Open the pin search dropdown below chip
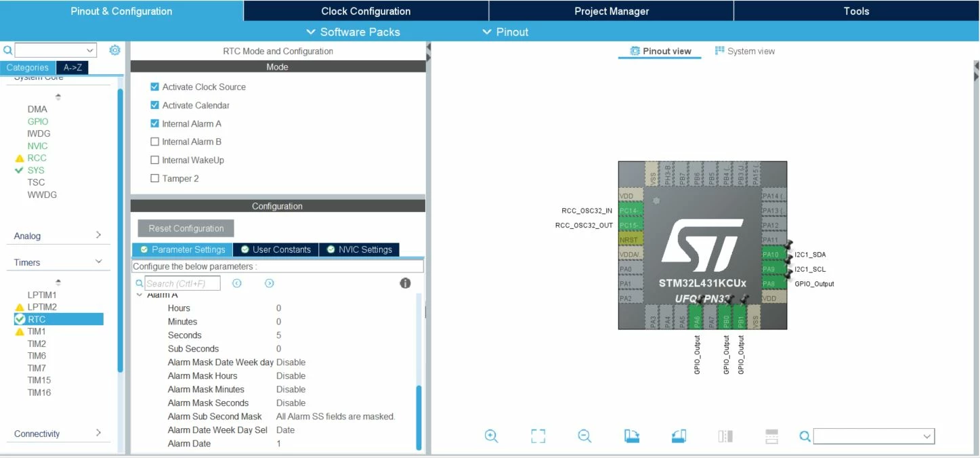980x458 pixels. (874, 436)
